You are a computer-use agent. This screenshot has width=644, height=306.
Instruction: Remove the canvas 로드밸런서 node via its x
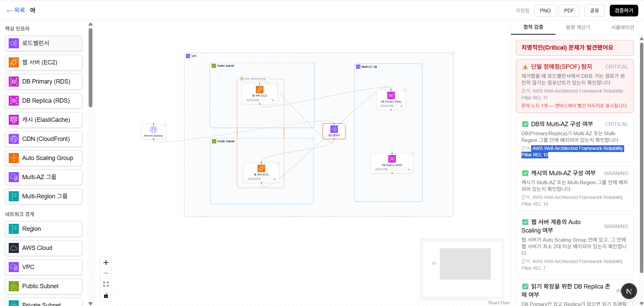pyautogui.click(x=345, y=124)
